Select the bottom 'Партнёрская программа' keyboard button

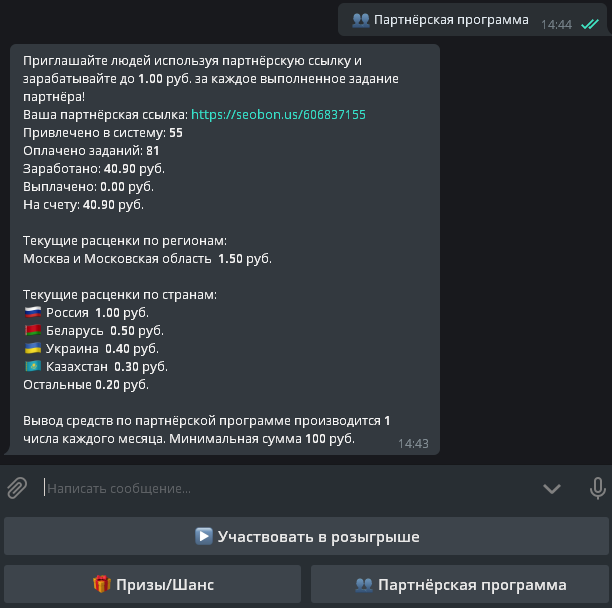click(460, 584)
